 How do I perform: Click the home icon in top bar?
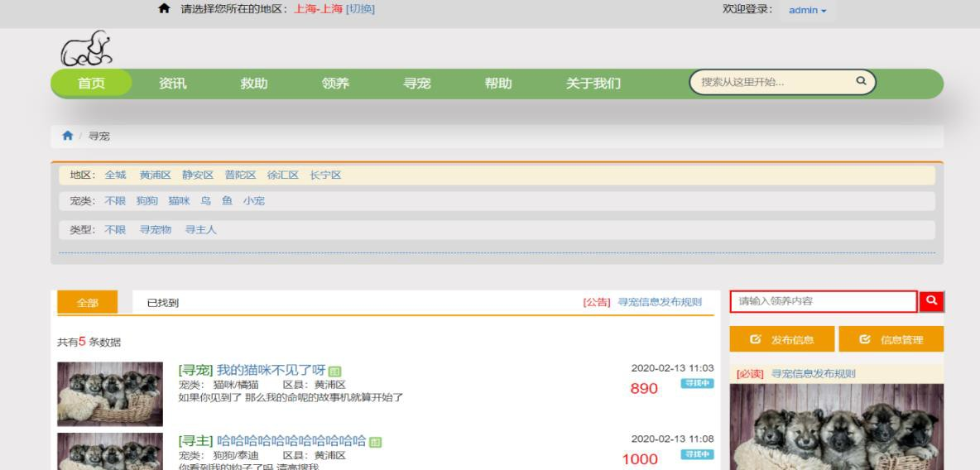(164, 9)
